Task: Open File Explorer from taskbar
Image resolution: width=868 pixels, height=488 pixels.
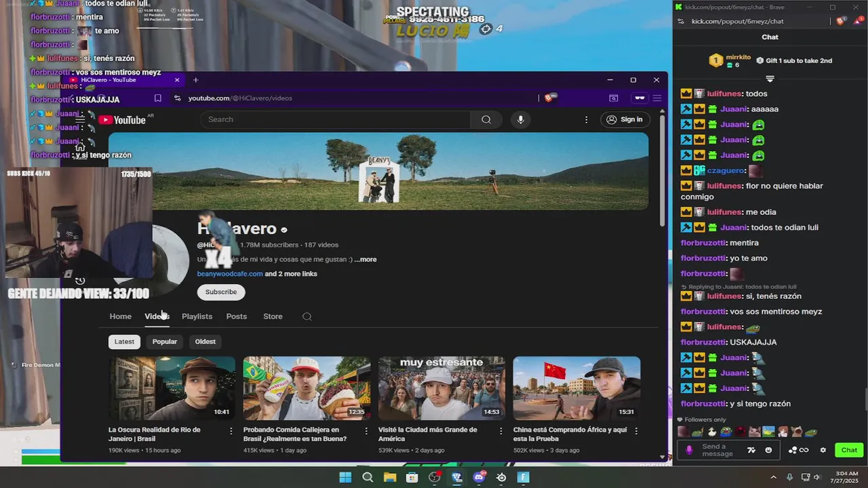Action: [390, 477]
